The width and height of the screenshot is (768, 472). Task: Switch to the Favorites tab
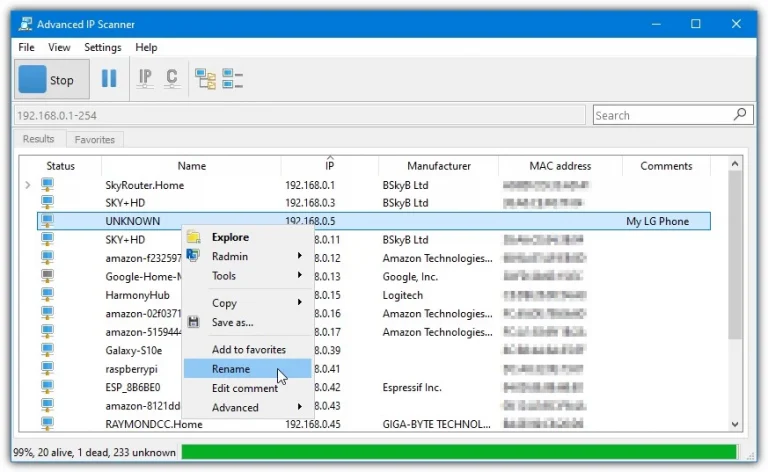pyautogui.click(x=95, y=140)
